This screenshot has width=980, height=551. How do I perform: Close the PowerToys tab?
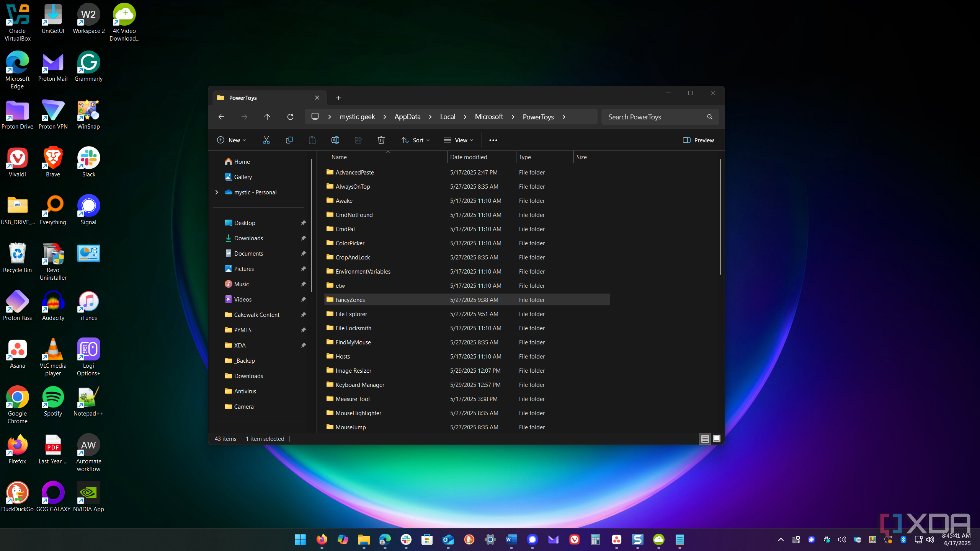pyautogui.click(x=317, y=98)
